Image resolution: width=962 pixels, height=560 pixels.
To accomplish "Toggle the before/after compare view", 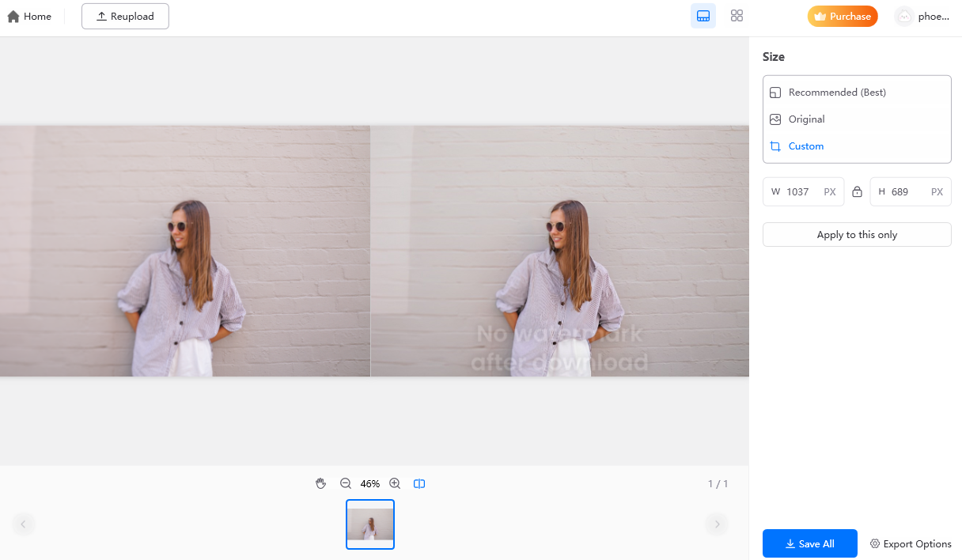I will pyautogui.click(x=419, y=483).
